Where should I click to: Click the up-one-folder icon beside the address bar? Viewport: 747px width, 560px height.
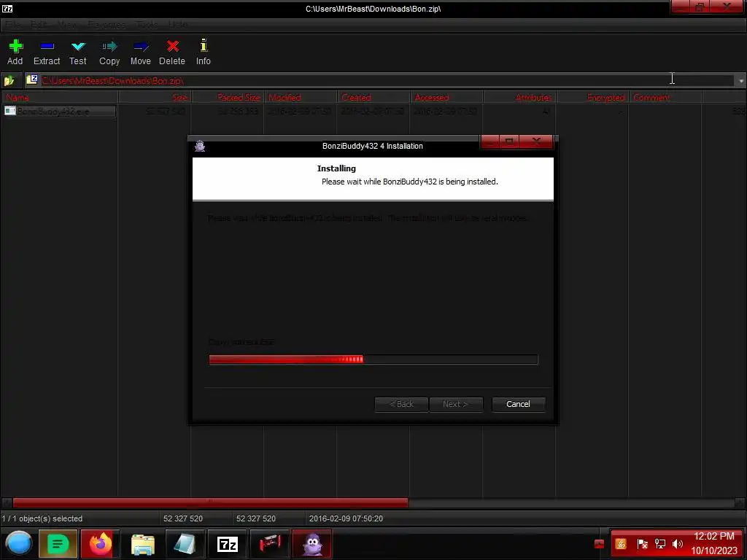(9, 80)
